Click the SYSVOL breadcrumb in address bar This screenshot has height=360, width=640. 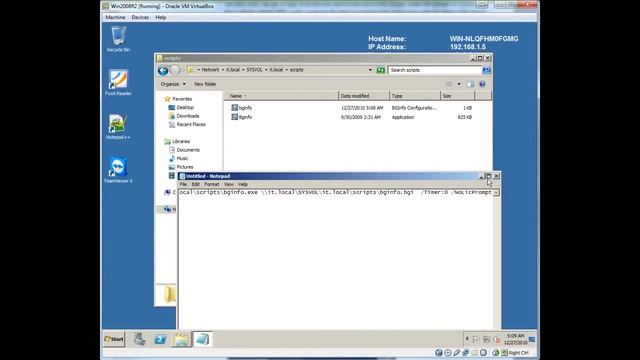254,70
